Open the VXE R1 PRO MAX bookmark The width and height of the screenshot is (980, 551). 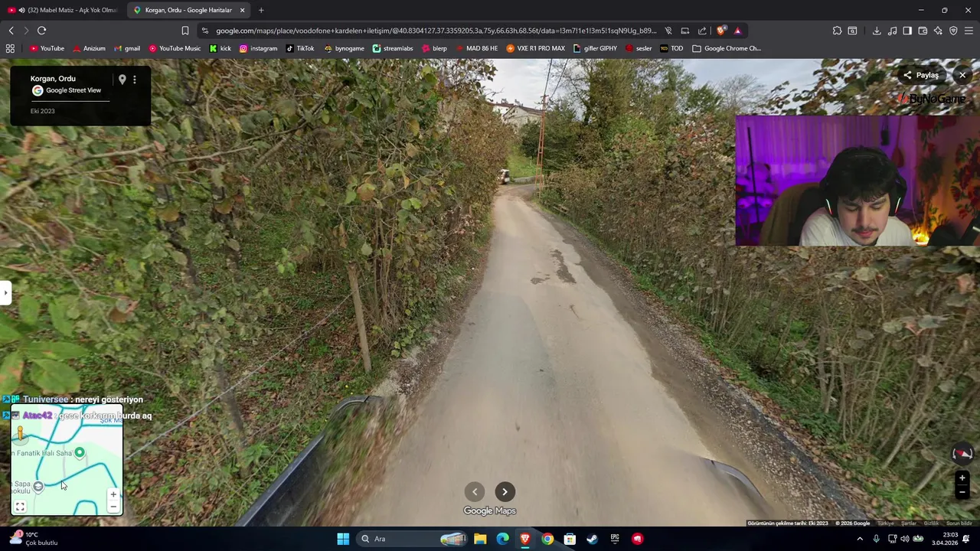pyautogui.click(x=535, y=48)
